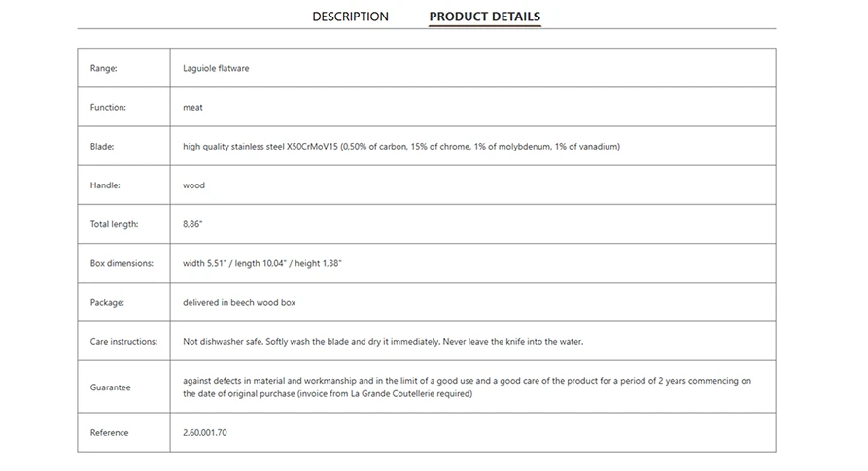Click the 'meat' function value
868x471 pixels.
click(192, 107)
